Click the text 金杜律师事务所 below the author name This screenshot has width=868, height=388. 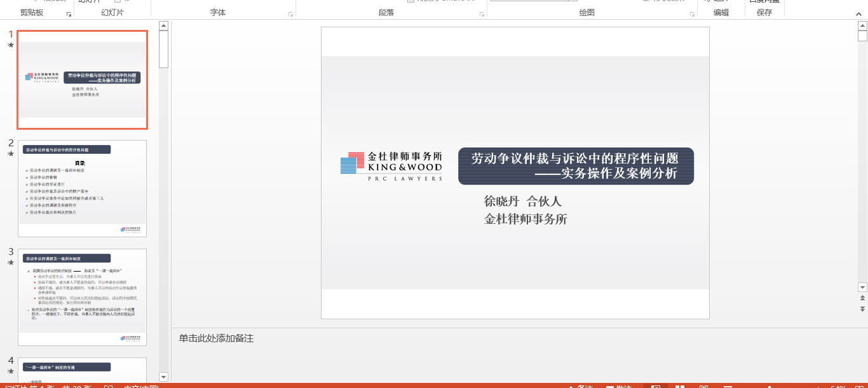coord(526,219)
